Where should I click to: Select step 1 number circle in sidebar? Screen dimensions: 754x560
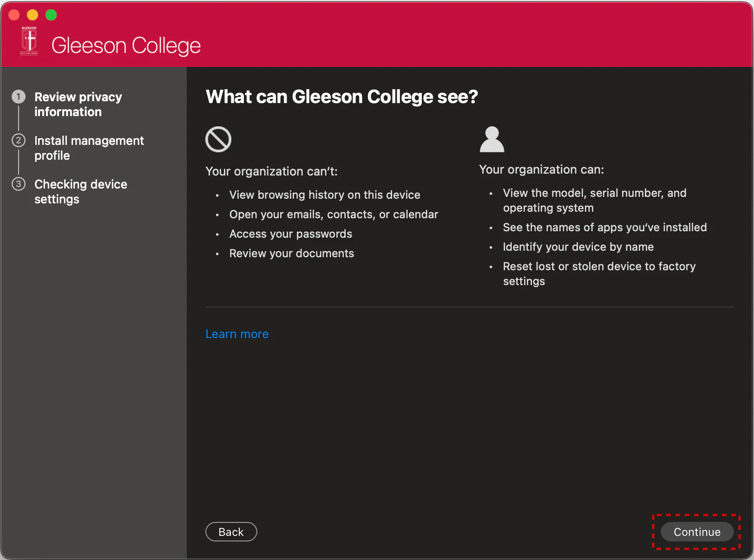click(19, 97)
